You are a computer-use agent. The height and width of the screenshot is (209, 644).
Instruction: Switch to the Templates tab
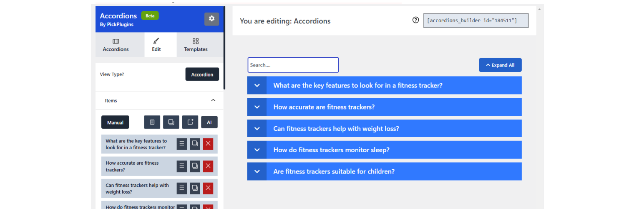pos(196,45)
